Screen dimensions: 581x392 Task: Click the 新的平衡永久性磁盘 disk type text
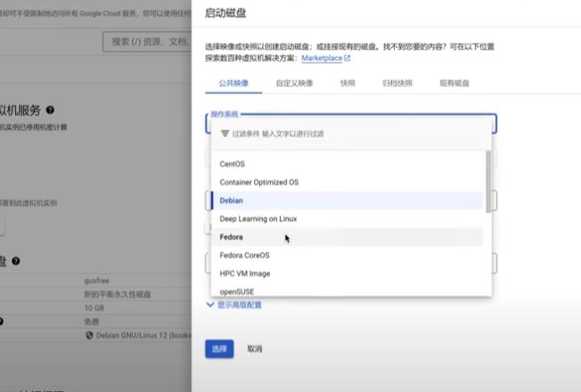[118, 295]
